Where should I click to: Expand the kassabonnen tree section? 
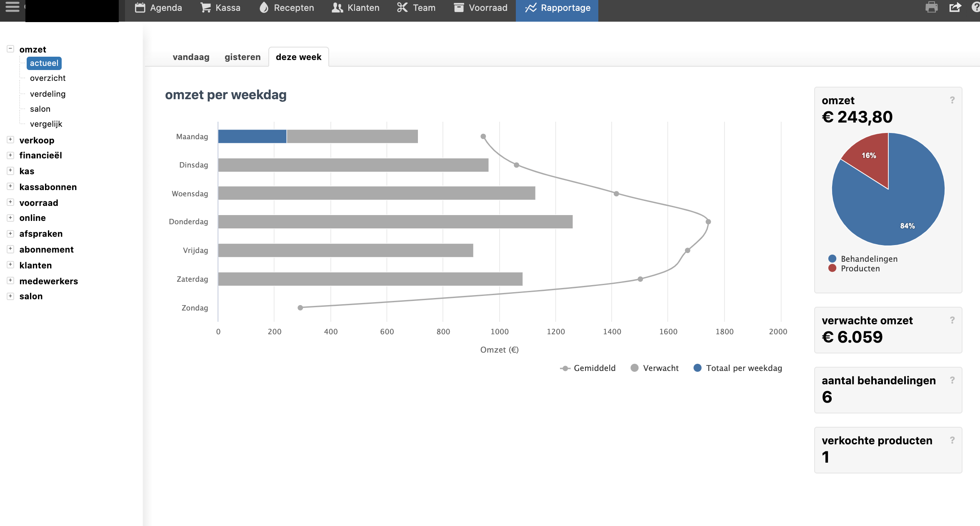pyautogui.click(x=10, y=186)
